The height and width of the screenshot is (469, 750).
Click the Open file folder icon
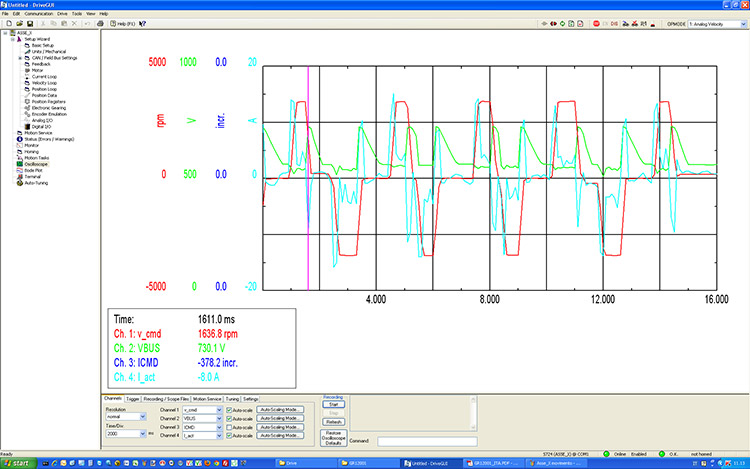[x=19, y=22]
